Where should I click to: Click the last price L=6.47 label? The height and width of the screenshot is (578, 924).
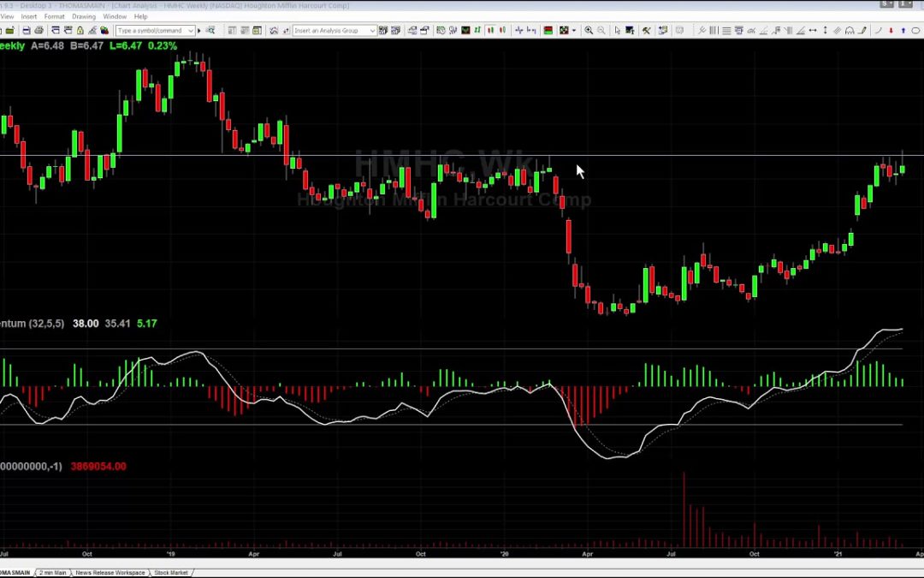[x=126, y=45]
